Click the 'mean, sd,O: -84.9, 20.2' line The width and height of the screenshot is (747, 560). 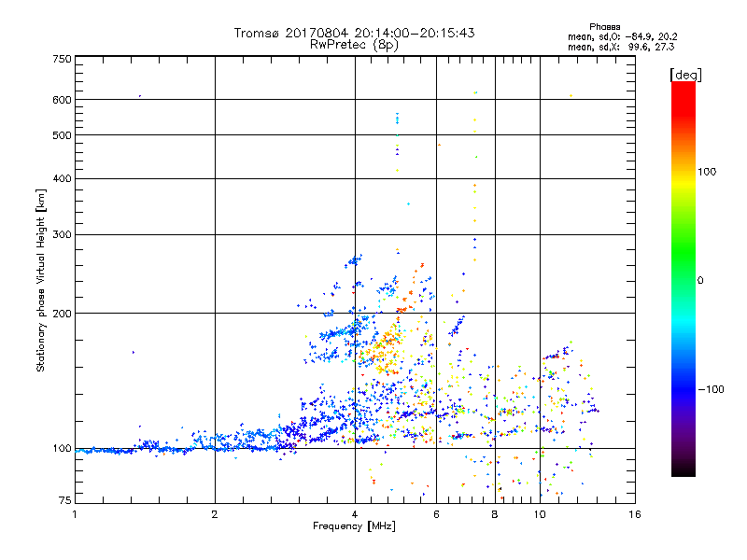pos(622,36)
